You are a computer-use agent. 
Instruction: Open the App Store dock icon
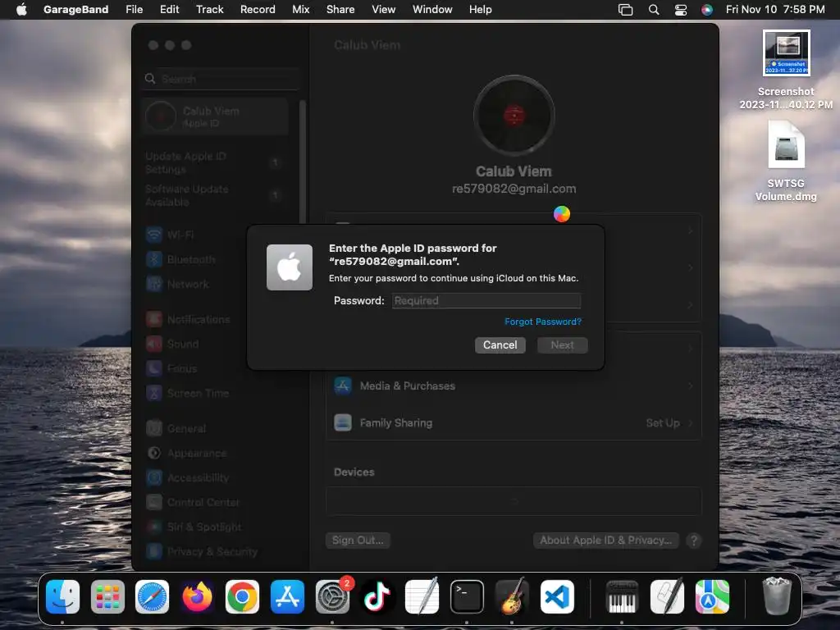(287, 596)
